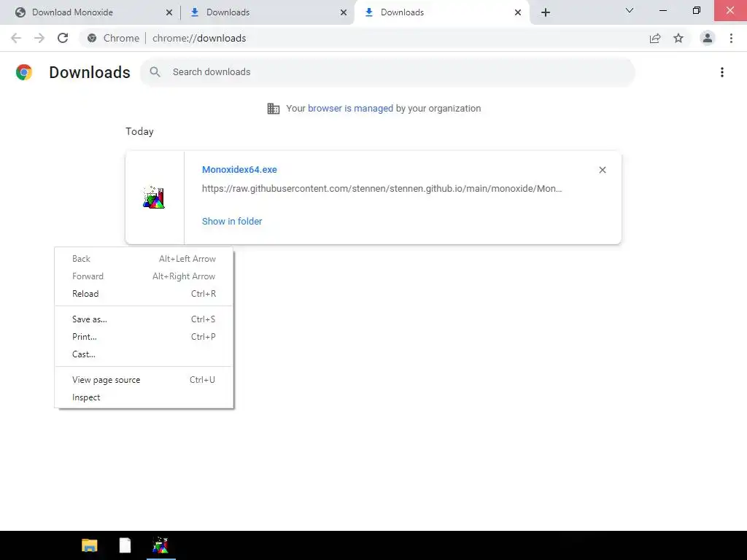Click the Monoxidex64.exe file icon
The width and height of the screenshot is (747, 560).
[154, 198]
